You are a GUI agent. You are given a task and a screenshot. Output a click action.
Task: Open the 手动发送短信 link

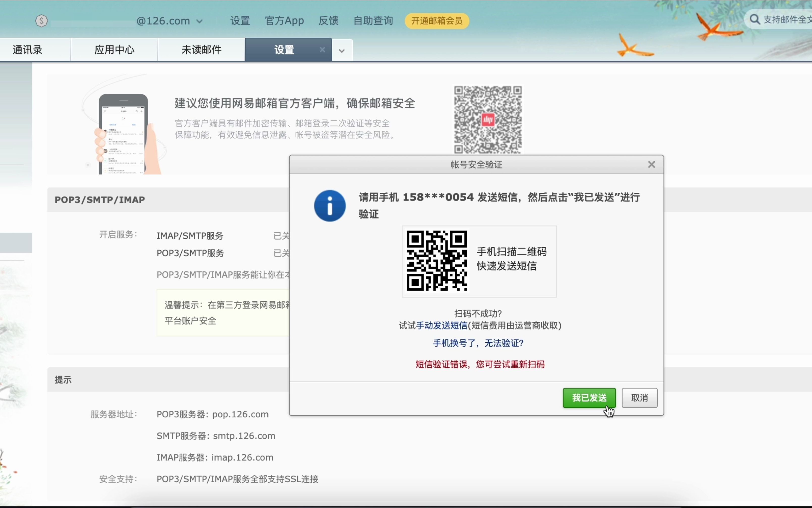pyautogui.click(x=441, y=325)
